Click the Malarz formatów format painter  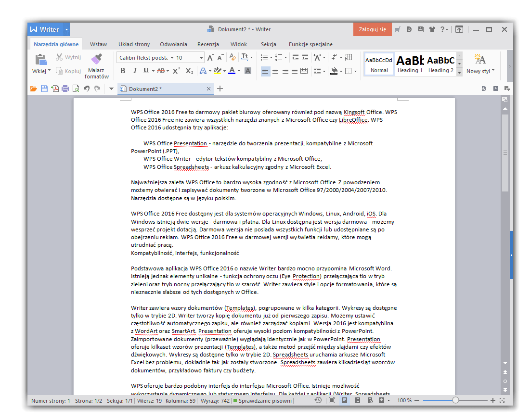pos(96,66)
